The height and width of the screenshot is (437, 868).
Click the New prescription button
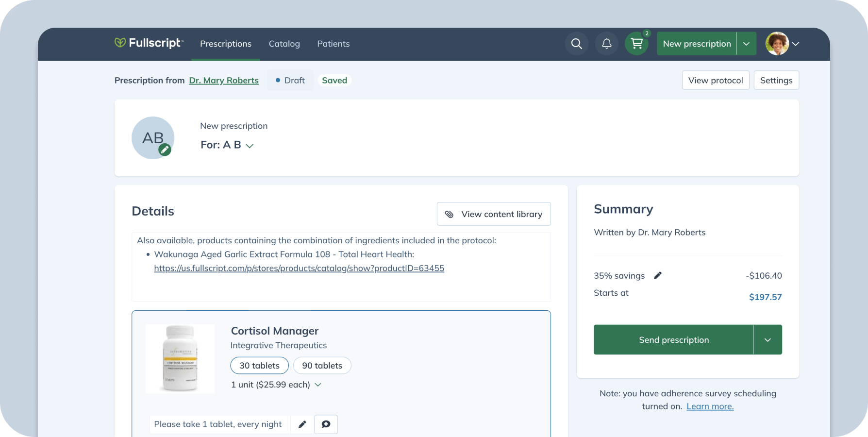[x=697, y=44]
